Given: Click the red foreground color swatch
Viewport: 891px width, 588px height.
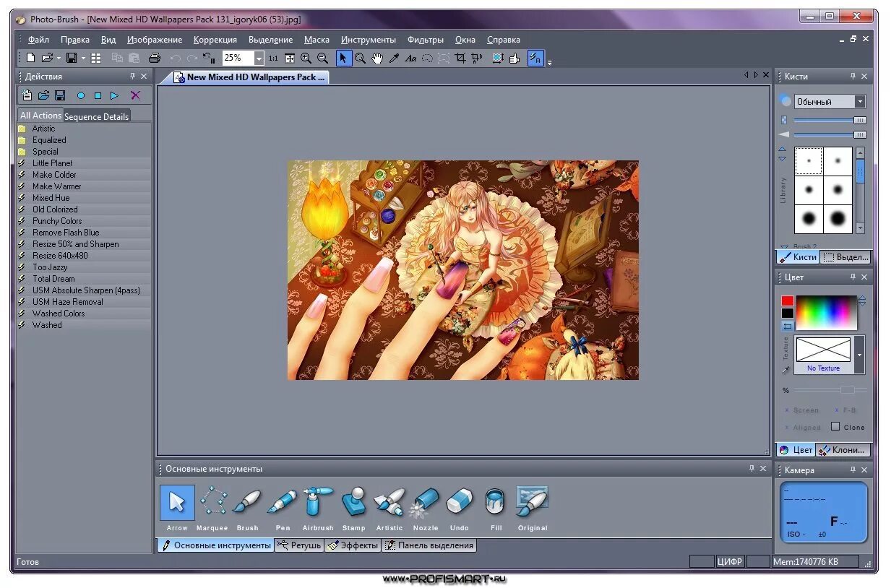Looking at the screenshot, I should click(787, 301).
